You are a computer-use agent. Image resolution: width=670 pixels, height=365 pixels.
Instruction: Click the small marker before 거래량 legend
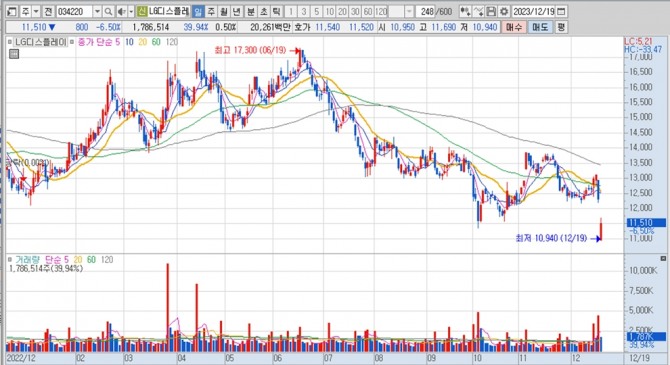tap(10, 259)
